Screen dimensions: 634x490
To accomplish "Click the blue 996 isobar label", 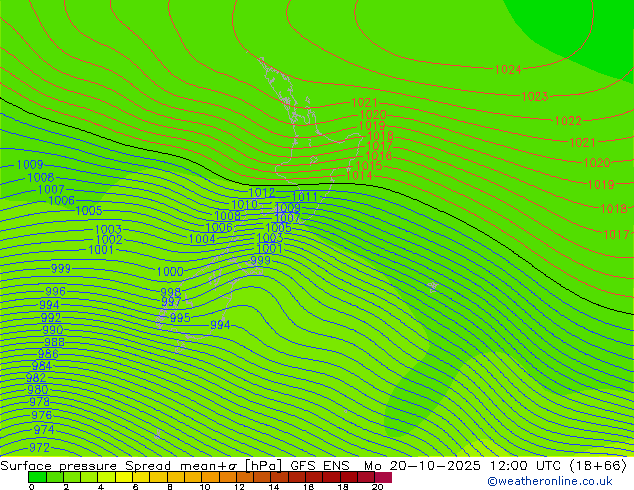I will (x=55, y=291).
